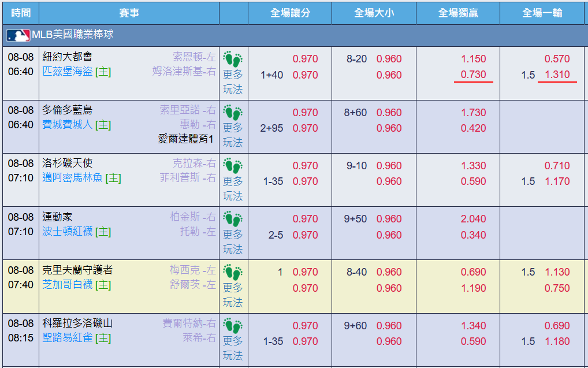Select underlined 1.310 run-line odds

557,75
